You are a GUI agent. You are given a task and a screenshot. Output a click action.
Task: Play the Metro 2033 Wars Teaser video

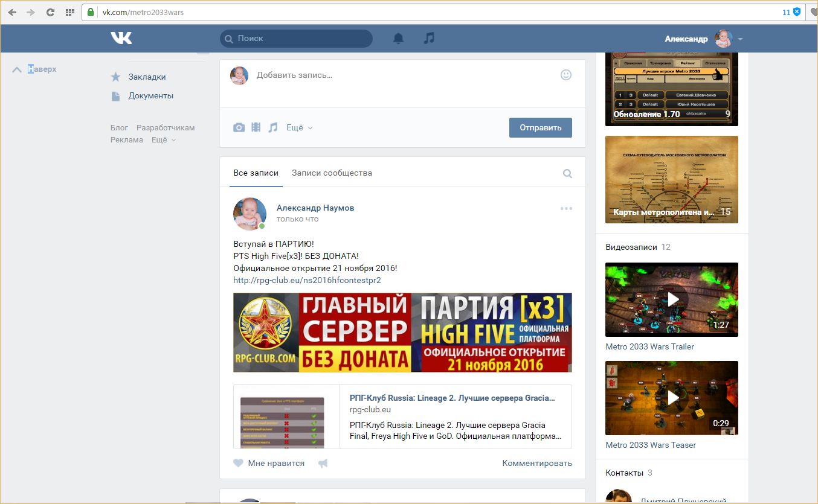click(x=672, y=398)
